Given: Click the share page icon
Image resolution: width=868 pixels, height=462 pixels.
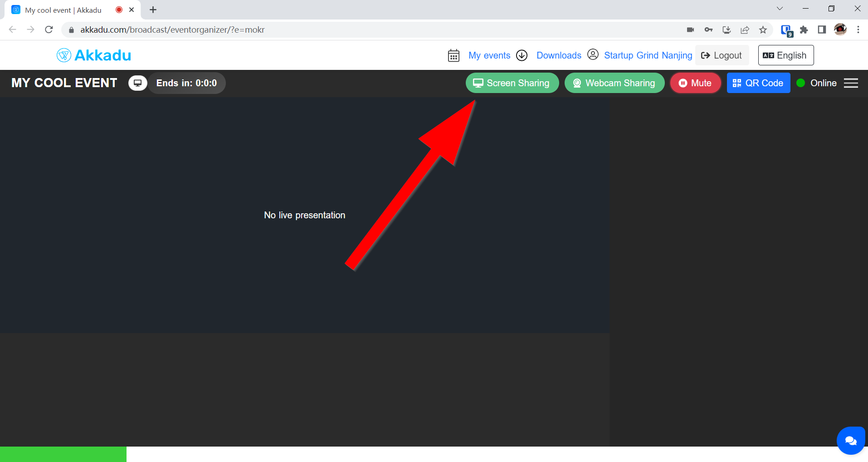Looking at the screenshot, I should (x=745, y=29).
